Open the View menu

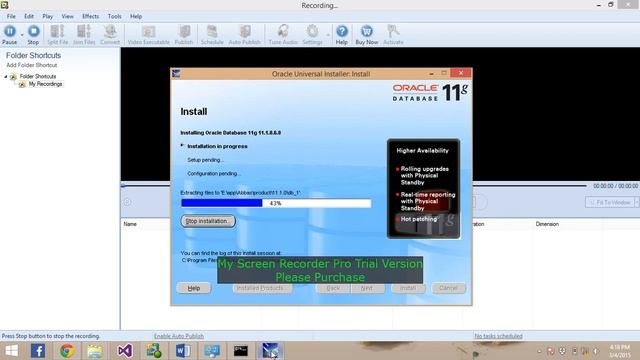tap(67, 16)
